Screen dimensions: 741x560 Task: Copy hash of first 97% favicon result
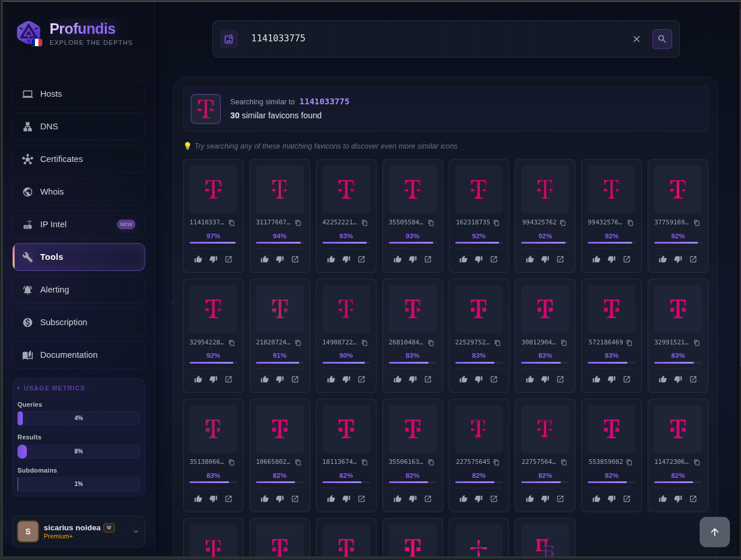pos(231,223)
